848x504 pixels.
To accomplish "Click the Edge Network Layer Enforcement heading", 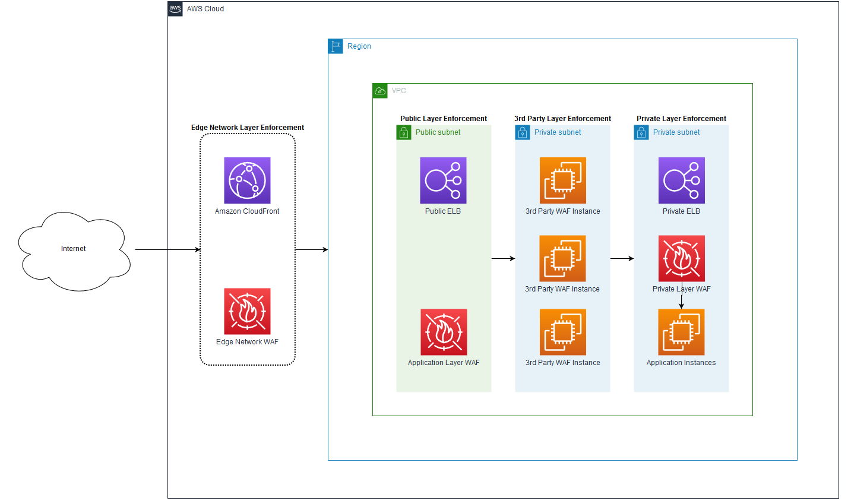I will [247, 127].
